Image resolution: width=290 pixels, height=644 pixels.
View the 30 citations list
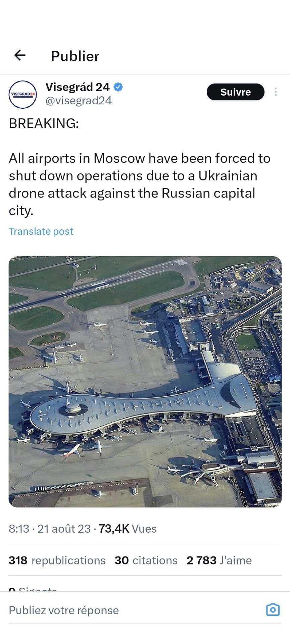pyautogui.click(x=146, y=560)
